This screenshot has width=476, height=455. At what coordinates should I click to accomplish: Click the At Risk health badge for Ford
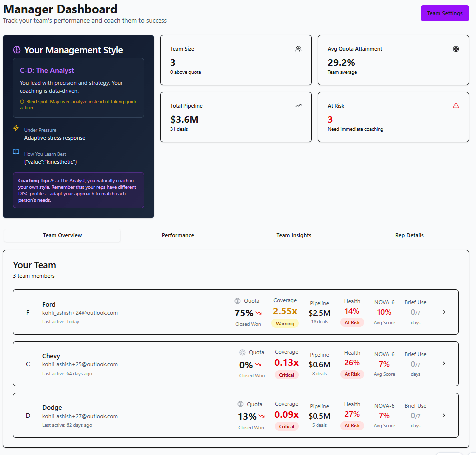point(352,322)
